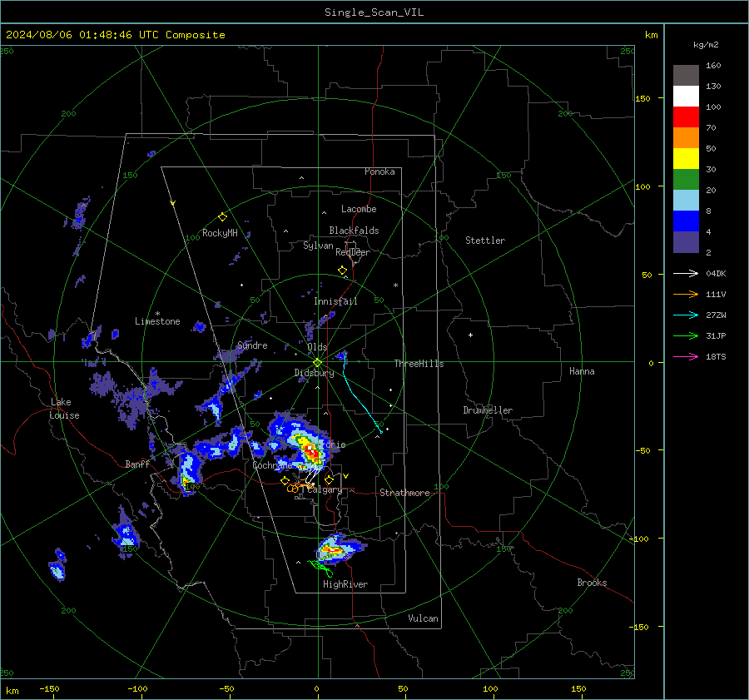Click the white 100-130 legend color block

686,97
